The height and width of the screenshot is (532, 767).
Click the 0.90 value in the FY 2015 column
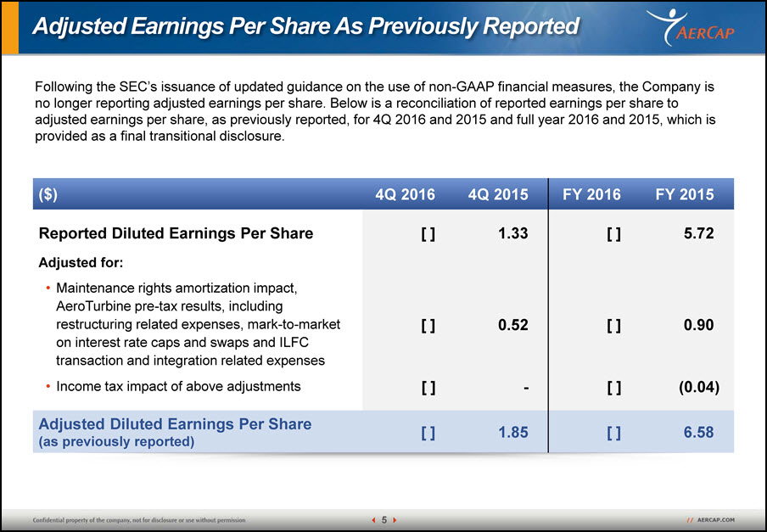(x=699, y=325)
